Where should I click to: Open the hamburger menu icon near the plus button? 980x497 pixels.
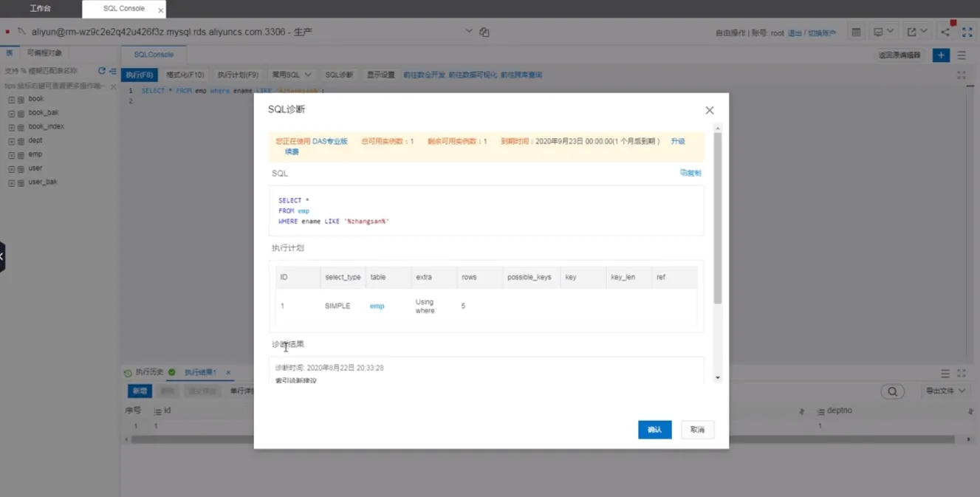tap(961, 55)
